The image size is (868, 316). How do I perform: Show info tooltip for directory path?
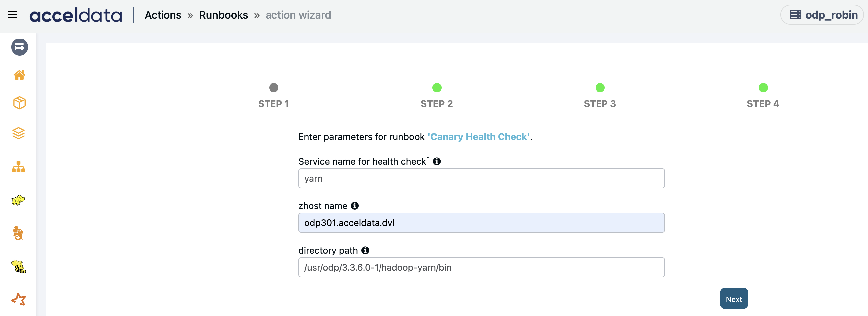coord(365,250)
